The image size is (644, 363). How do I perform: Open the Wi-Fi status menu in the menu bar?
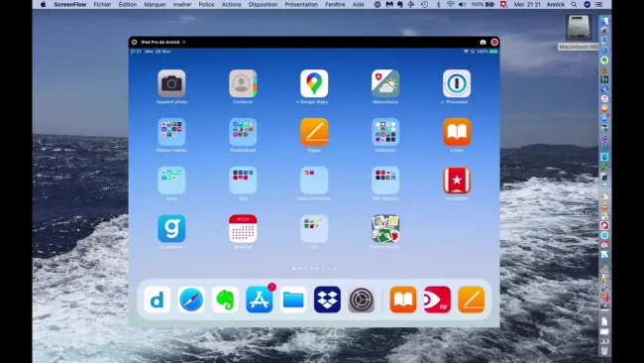pos(450,5)
